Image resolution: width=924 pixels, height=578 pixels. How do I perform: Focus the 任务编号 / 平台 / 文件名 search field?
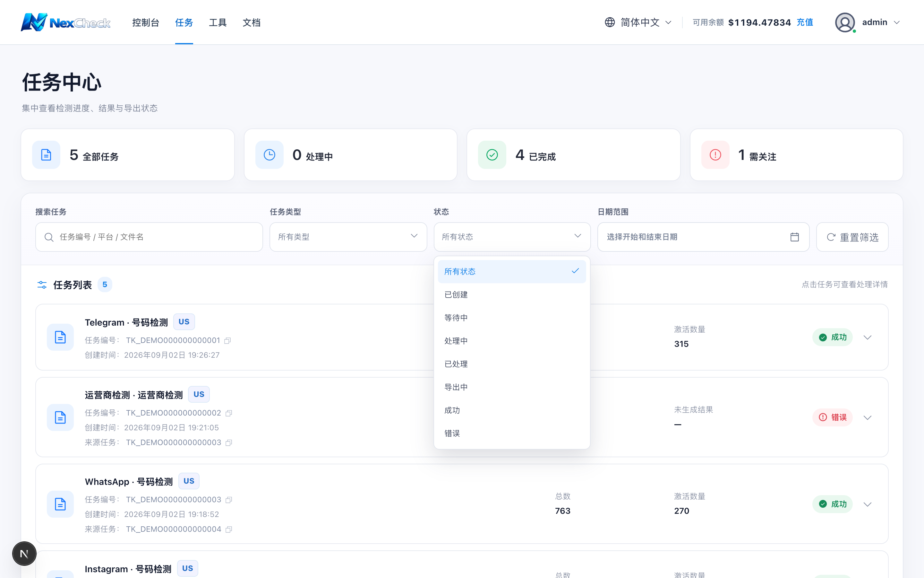(x=149, y=237)
